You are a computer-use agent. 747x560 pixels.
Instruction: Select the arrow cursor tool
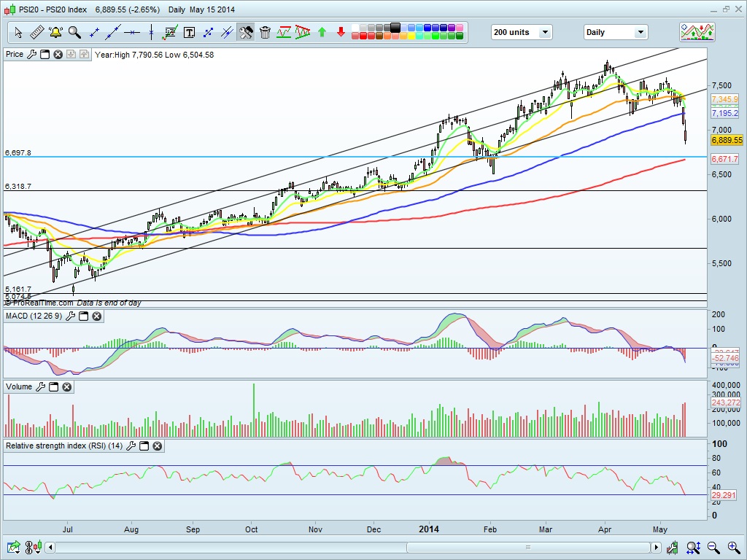(x=18, y=32)
